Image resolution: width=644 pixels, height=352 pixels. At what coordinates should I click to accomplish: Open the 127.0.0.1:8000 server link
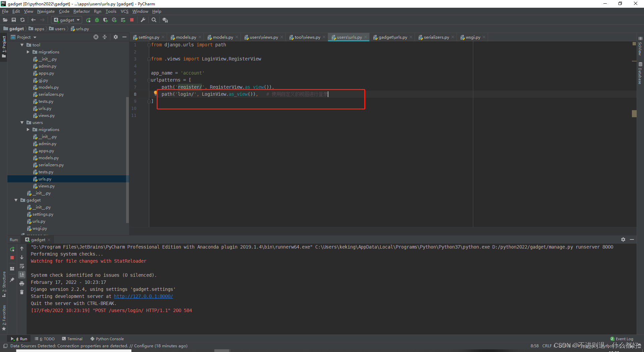coord(143,296)
